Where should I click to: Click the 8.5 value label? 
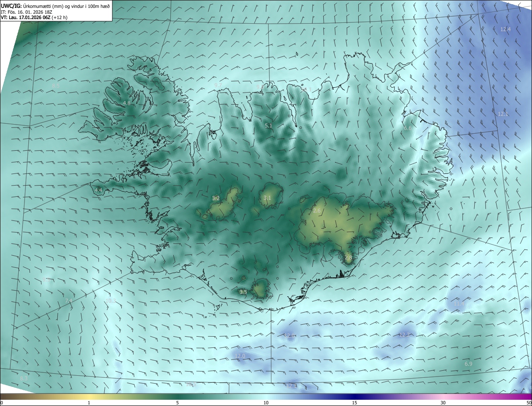coord(56,85)
